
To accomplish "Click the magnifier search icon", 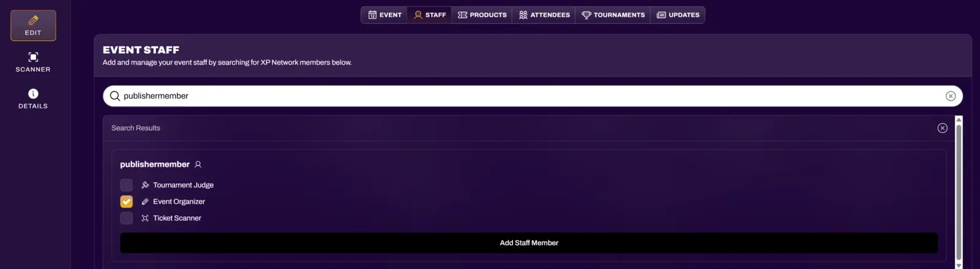I will pos(115,96).
